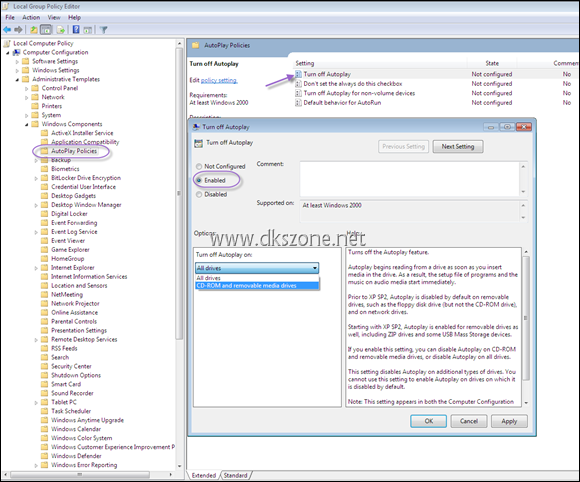Click the folder icon beside Sound Recorder
The width and height of the screenshot is (580, 482).
(44, 393)
